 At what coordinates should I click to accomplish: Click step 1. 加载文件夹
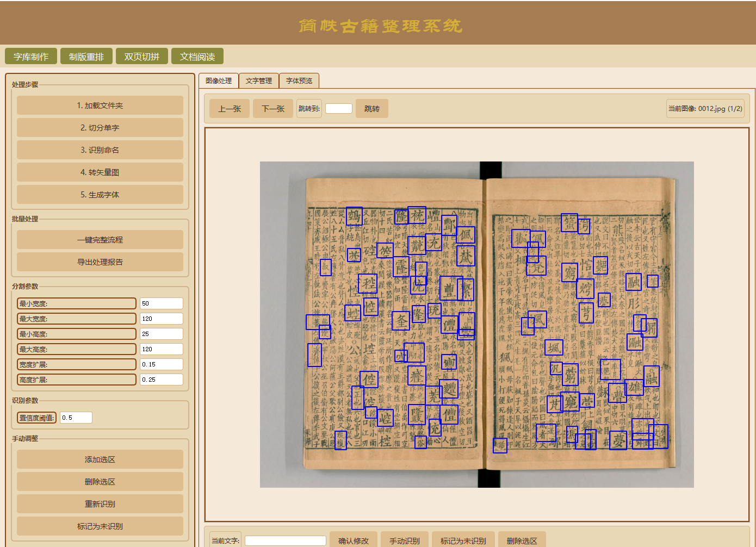click(x=100, y=105)
